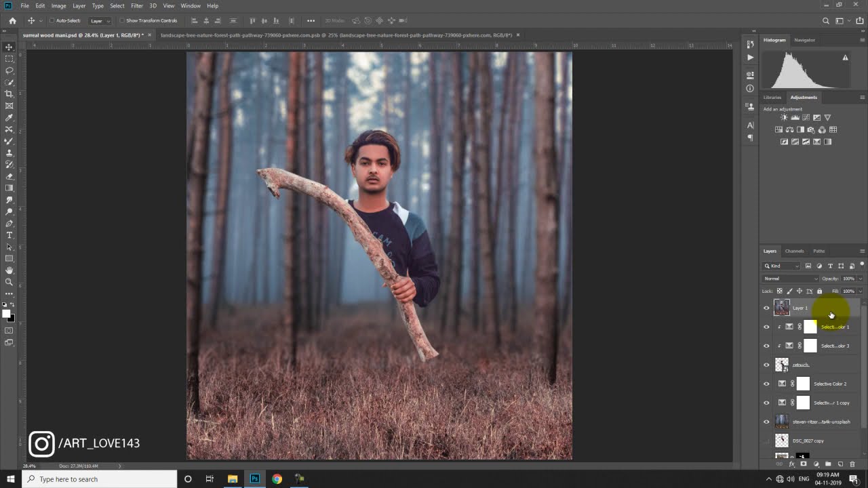Image resolution: width=868 pixels, height=488 pixels.
Task: Select the retouch layer thumbnail
Action: [782, 365]
